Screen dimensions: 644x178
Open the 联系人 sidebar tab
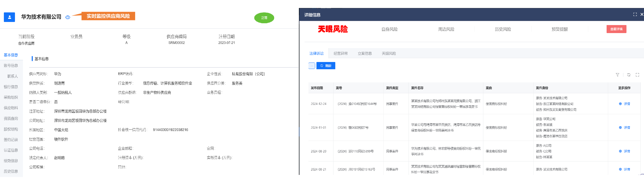(x=12, y=76)
